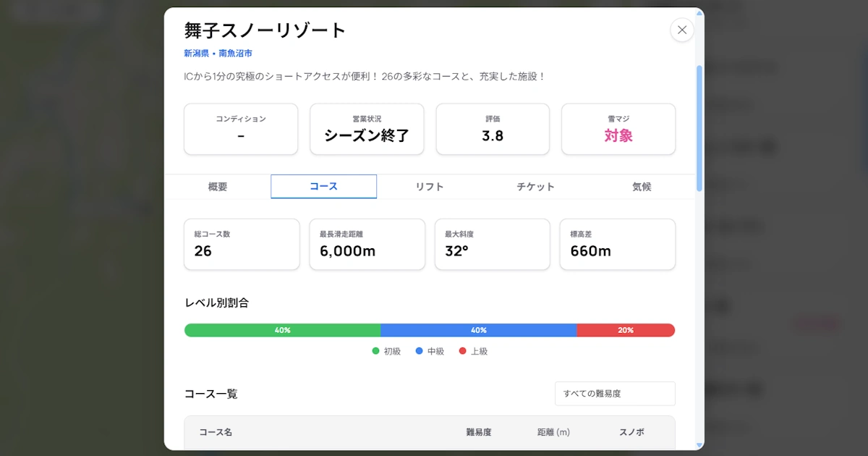Click the 標高差 660m stat card
Screen dimensions: 868x456
[618, 245]
